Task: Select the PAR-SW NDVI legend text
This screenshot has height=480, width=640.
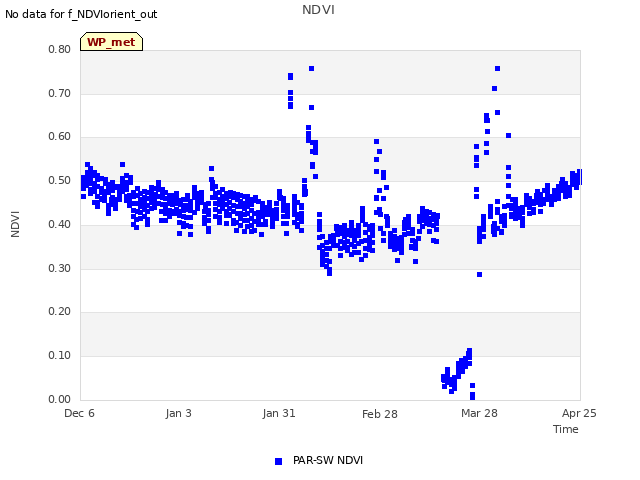Action: coord(328,460)
